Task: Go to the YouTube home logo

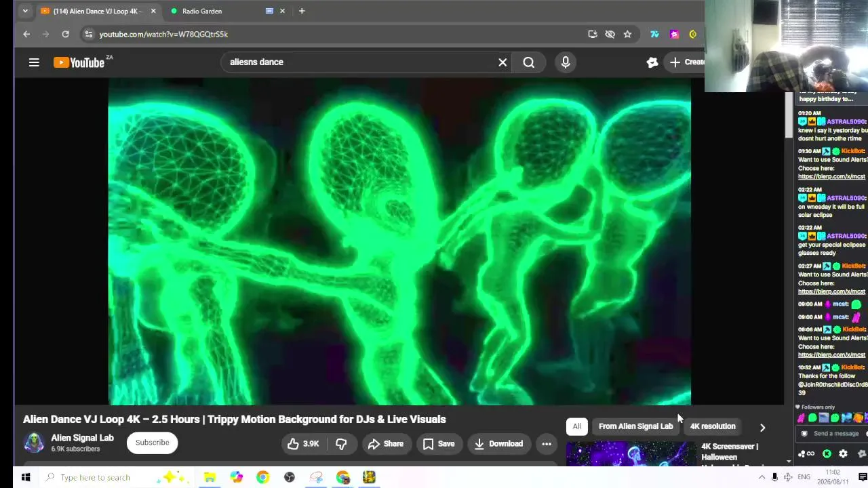Action: 79,62
